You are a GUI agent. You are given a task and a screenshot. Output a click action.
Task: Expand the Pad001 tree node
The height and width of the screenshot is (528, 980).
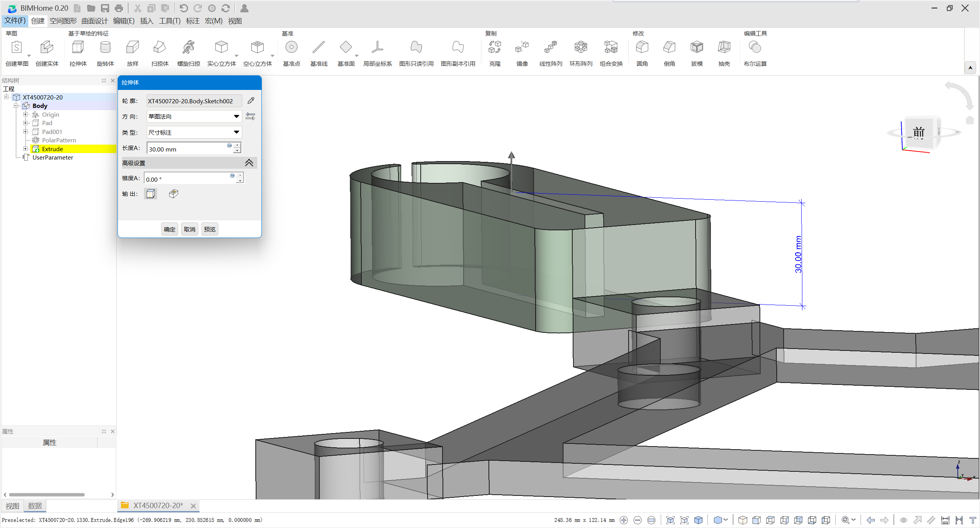tap(25, 132)
